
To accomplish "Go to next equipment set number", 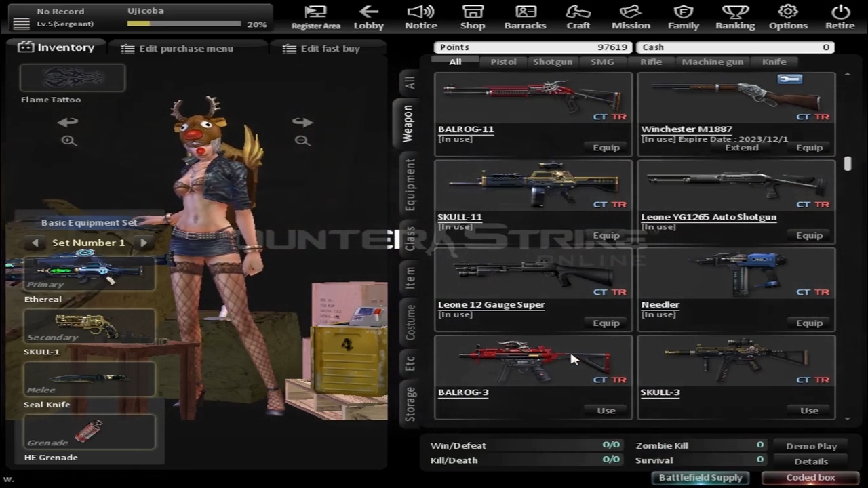I will pyautogui.click(x=143, y=243).
